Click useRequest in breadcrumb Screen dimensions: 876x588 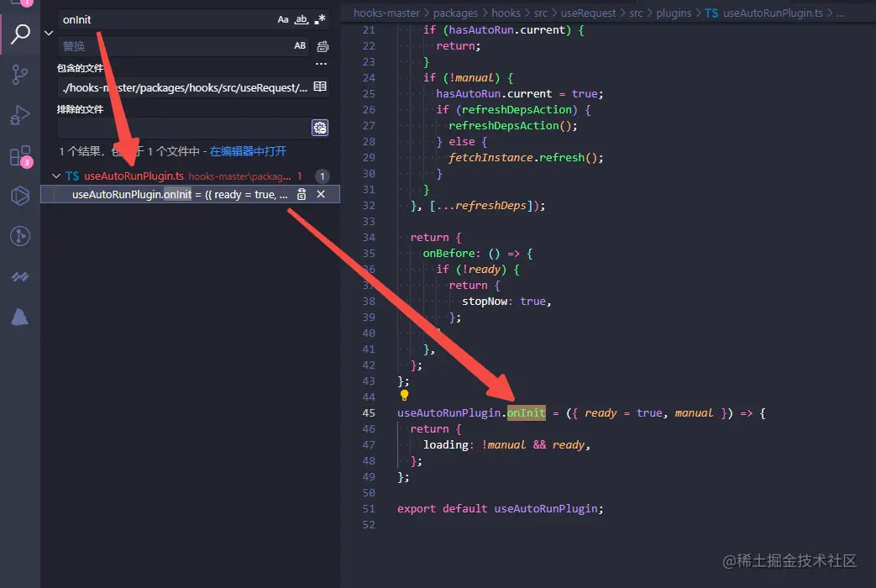[588, 13]
